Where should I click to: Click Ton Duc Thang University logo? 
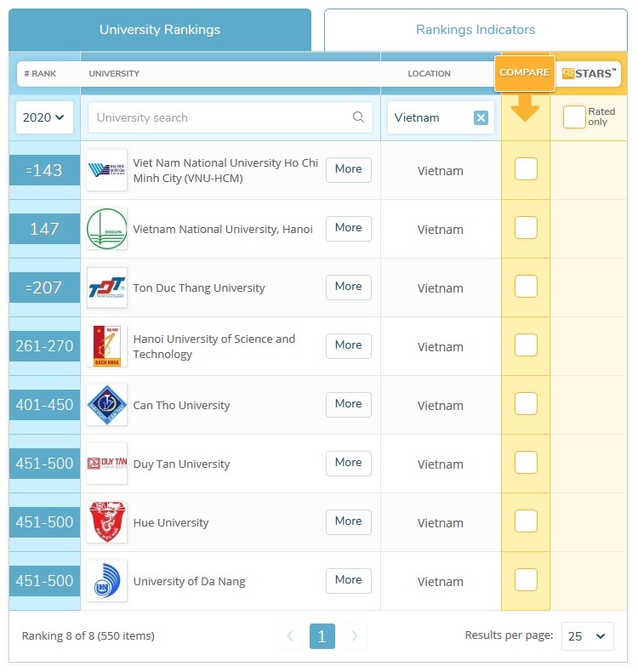click(106, 288)
